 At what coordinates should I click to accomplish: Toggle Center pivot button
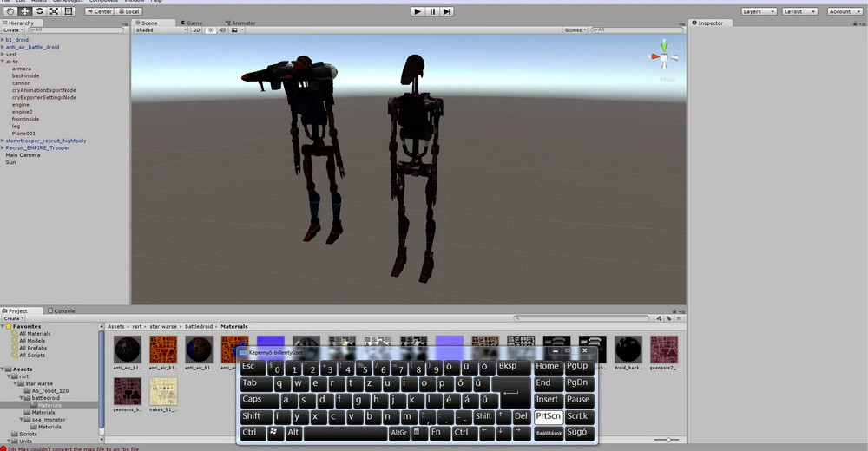click(x=99, y=11)
